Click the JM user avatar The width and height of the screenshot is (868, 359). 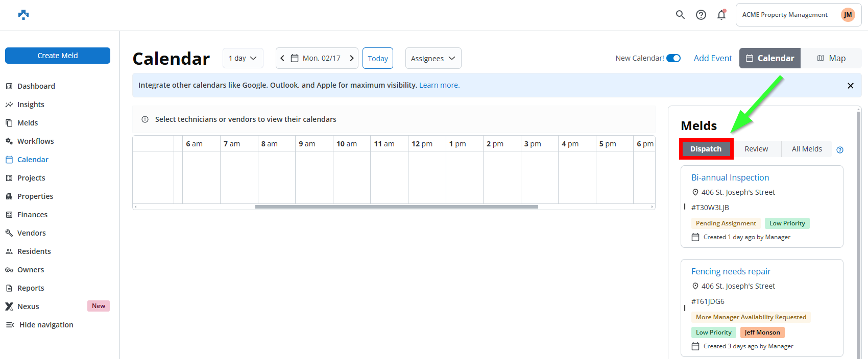[x=848, y=15]
